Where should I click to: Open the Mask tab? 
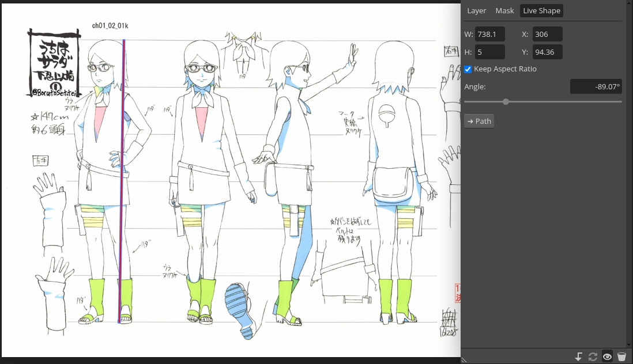pyautogui.click(x=504, y=11)
